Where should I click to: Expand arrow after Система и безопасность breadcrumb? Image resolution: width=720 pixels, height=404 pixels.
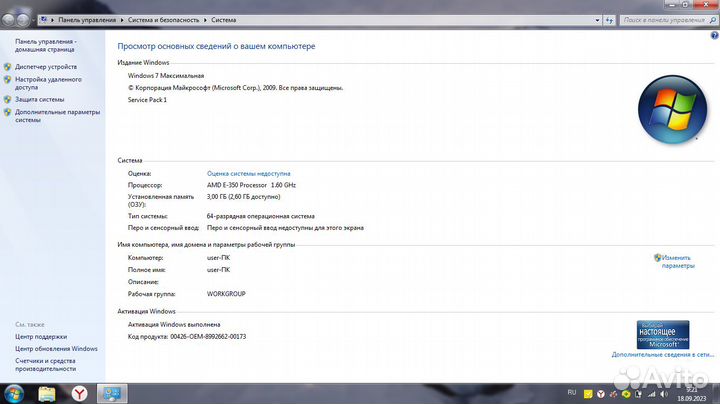click(x=205, y=20)
